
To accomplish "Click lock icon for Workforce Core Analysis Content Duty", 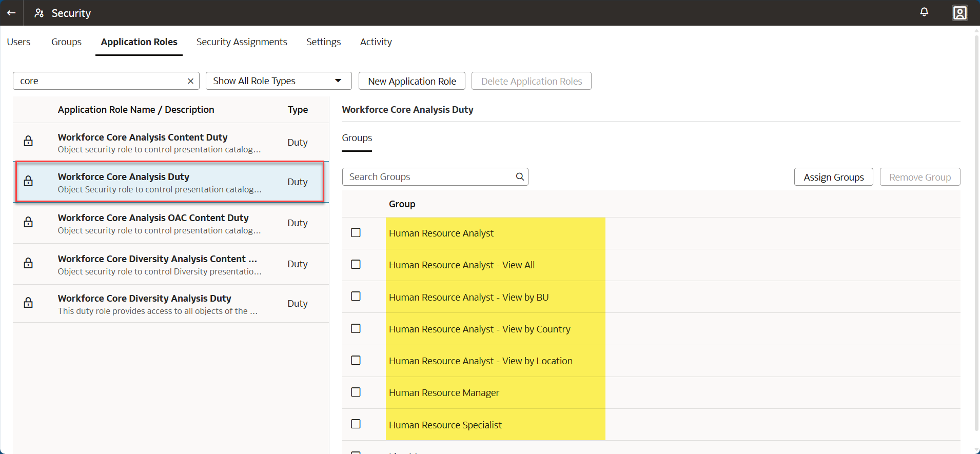I will point(29,141).
